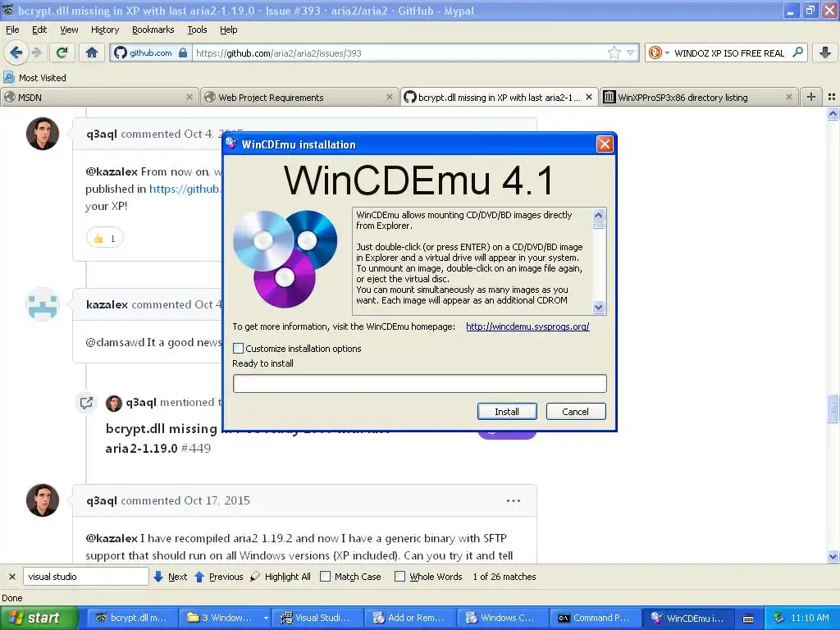Close the find bar with X
Viewport: 840px width, 630px height.
pyautogui.click(x=12, y=577)
